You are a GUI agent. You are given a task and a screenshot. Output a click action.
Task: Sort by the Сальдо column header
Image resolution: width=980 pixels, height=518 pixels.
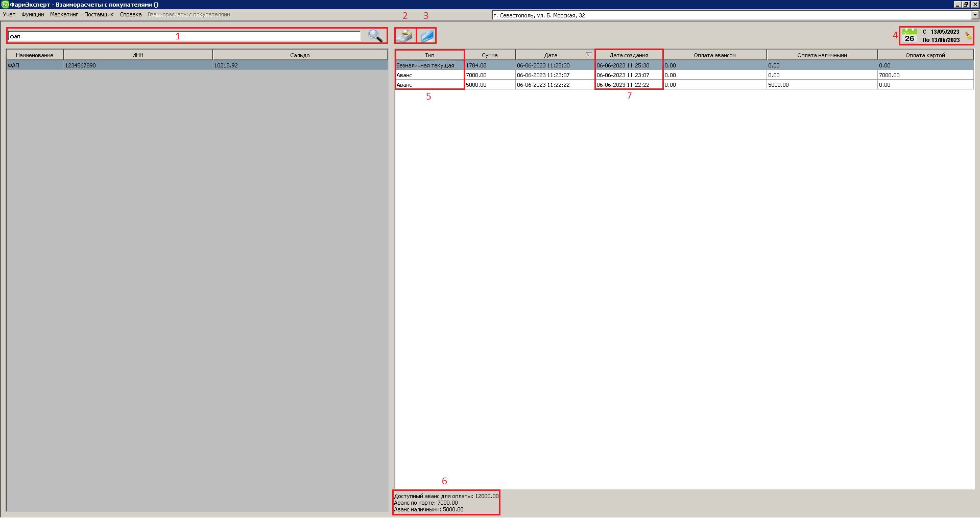point(300,55)
